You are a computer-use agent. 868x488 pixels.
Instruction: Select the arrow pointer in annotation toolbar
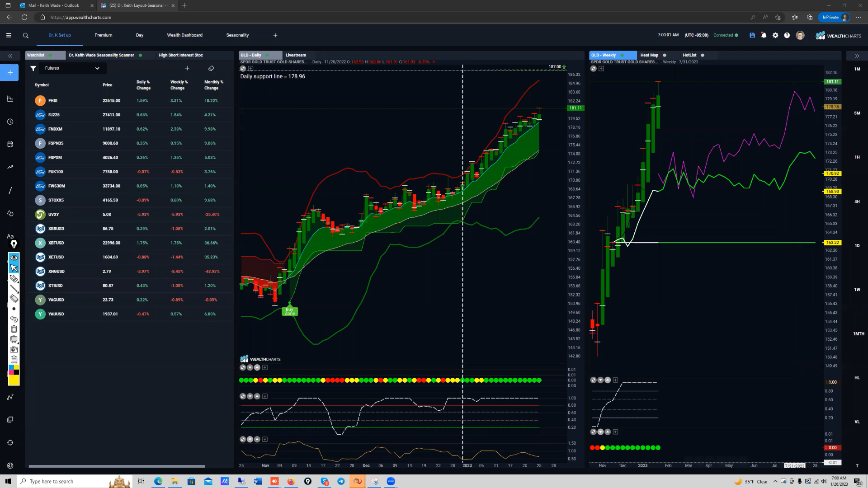pos(14,268)
